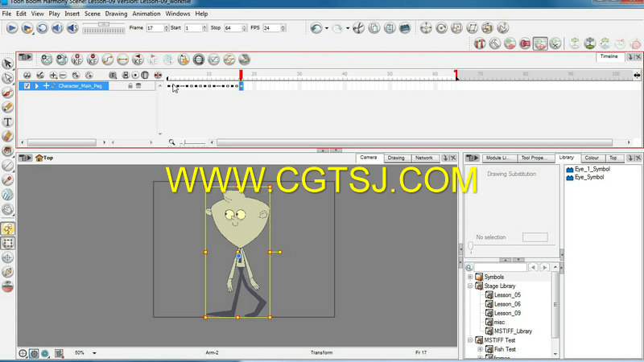644x362 pixels.
Task: Expand the Character_Main_Peg layer triangle
Action: coord(37,86)
